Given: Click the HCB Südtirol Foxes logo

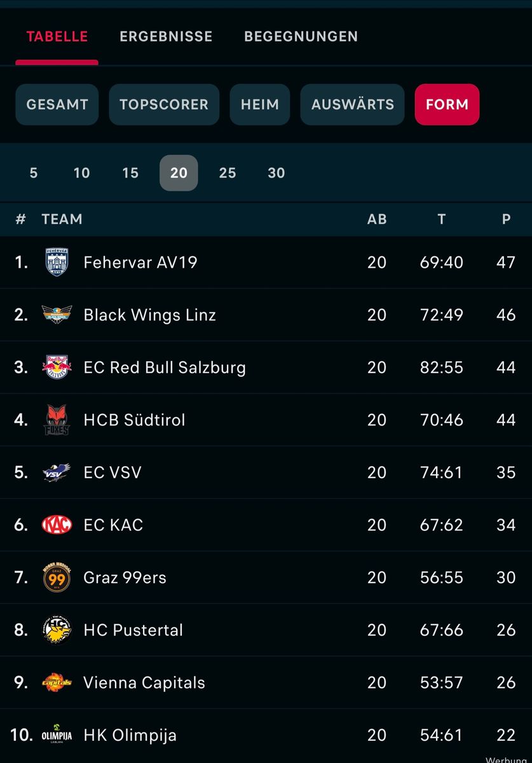Looking at the screenshot, I should (57, 420).
